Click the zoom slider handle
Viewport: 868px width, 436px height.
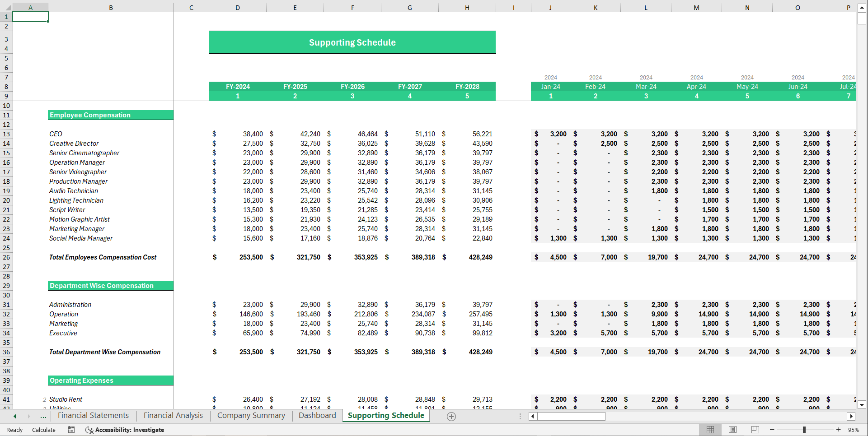click(805, 430)
